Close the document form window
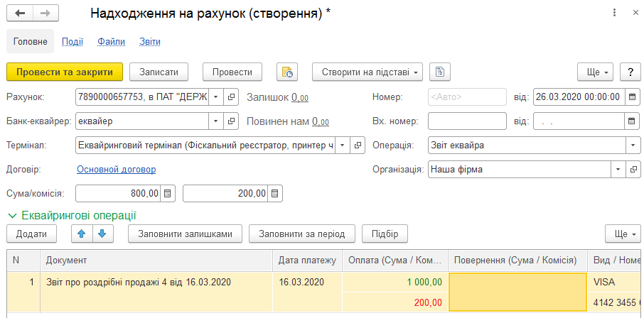The image size is (644, 318). coord(635,13)
